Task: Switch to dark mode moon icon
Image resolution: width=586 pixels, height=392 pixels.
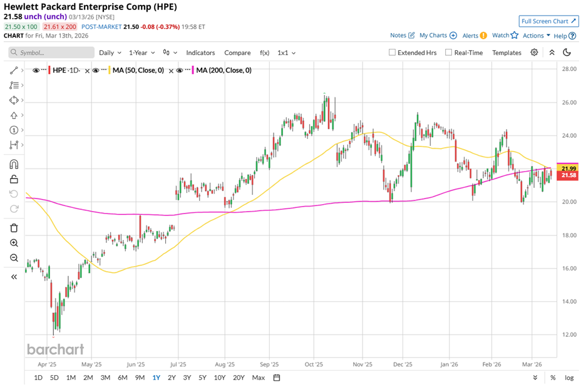Action: point(567,53)
